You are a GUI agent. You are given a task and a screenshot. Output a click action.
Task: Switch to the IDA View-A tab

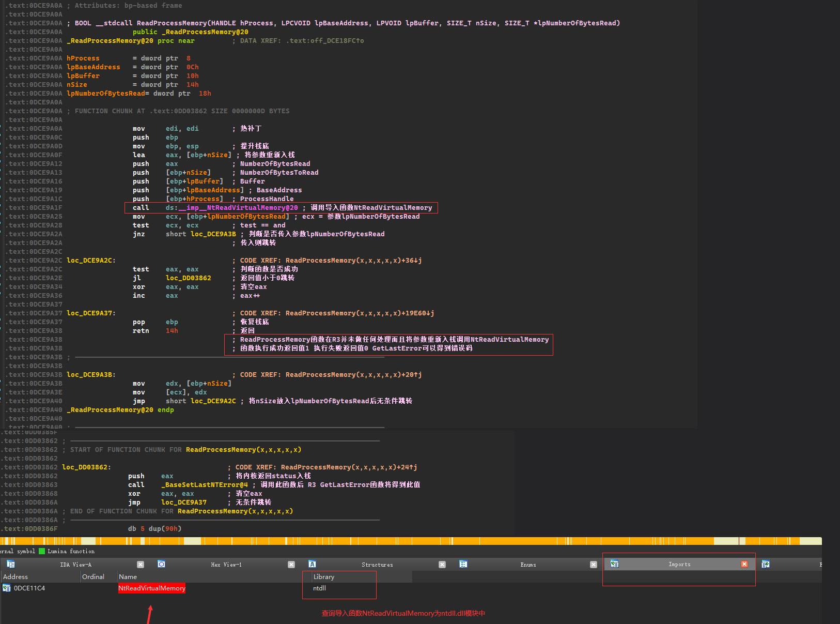click(x=75, y=565)
